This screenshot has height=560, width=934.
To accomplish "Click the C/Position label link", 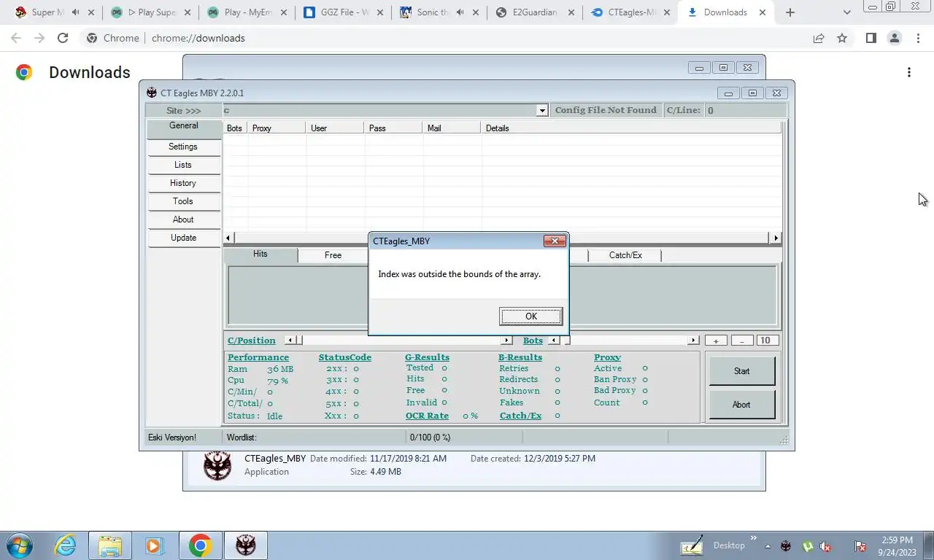I will coord(252,341).
